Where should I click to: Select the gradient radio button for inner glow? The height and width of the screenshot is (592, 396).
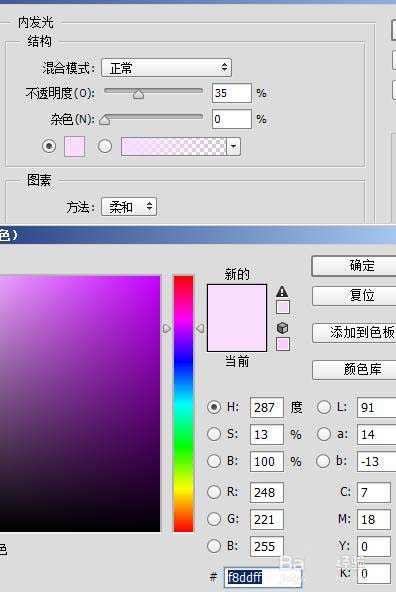click(105, 146)
